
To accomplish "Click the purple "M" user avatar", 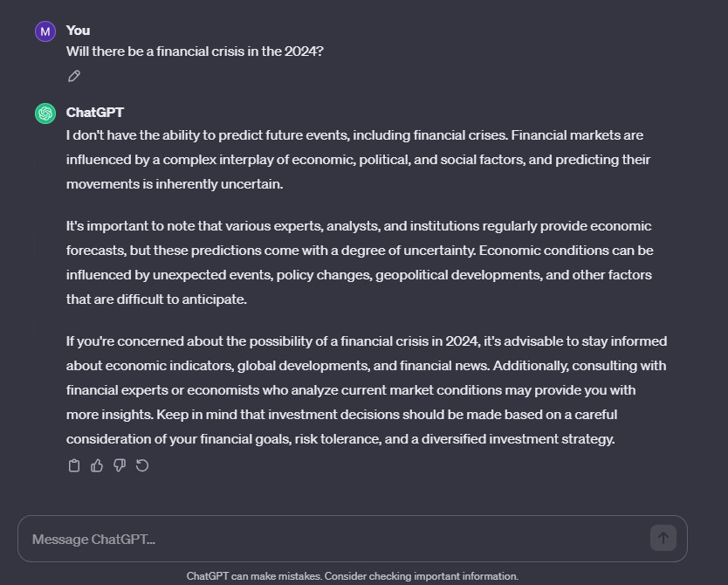I will coord(45,32).
